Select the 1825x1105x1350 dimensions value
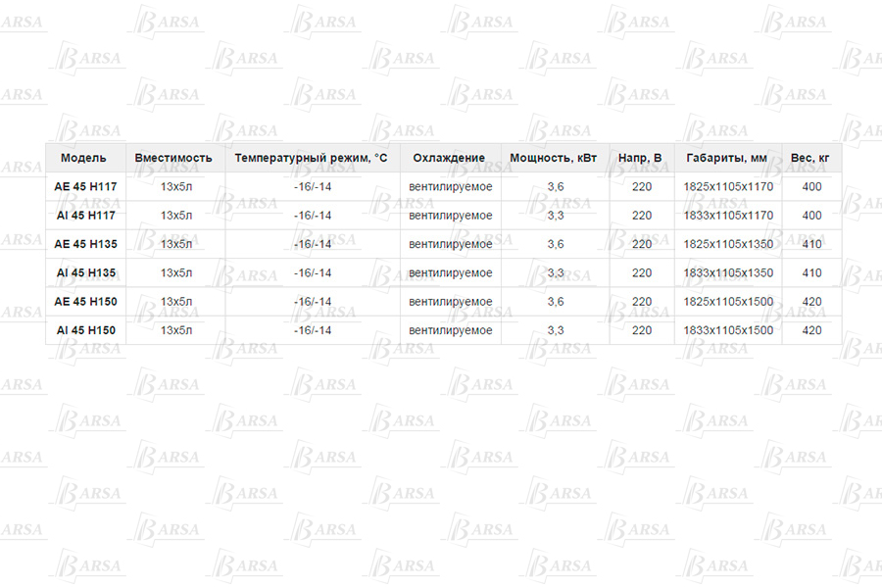Screen dimensions: 882x588 click(727, 244)
